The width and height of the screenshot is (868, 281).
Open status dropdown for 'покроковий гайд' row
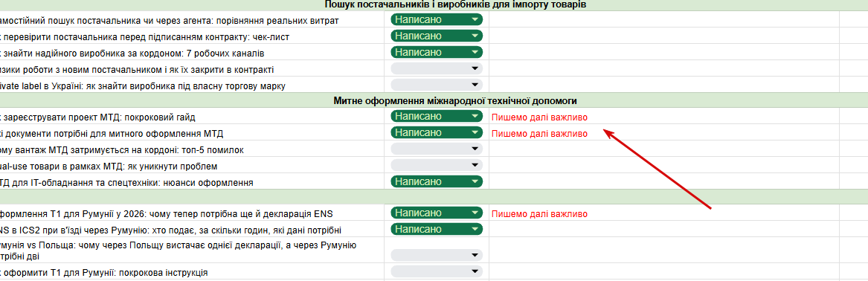[x=436, y=117]
